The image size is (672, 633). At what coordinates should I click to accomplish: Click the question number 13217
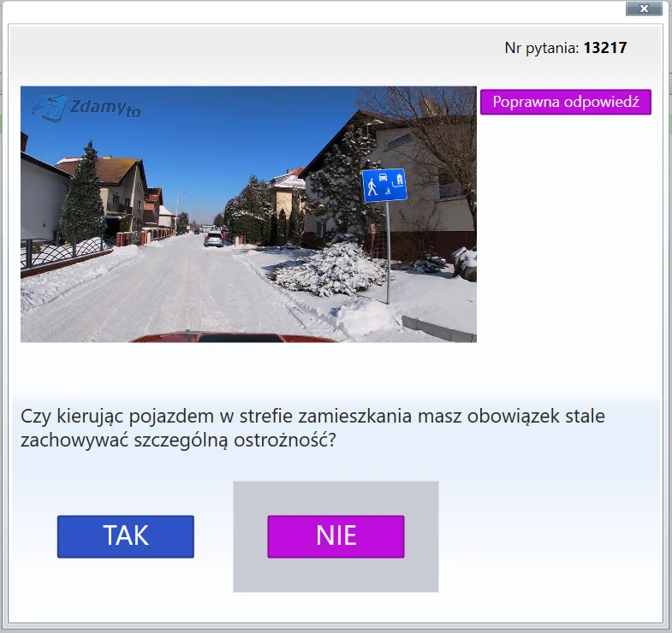604,48
